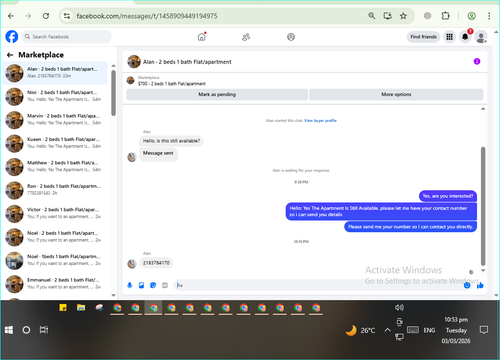Click the listing thumbnail in chat header
The height and width of the screenshot is (360, 500).
pos(131,80)
